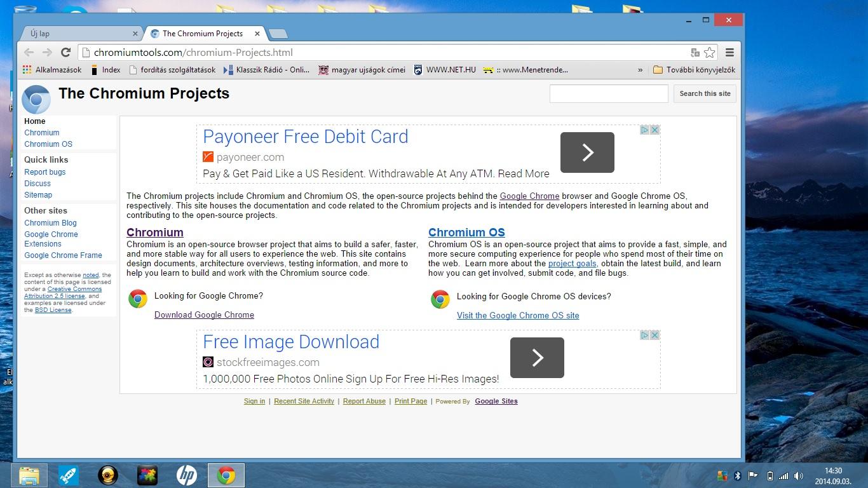
Task: Click the payoneer.com favicon in the ad
Action: [208, 157]
